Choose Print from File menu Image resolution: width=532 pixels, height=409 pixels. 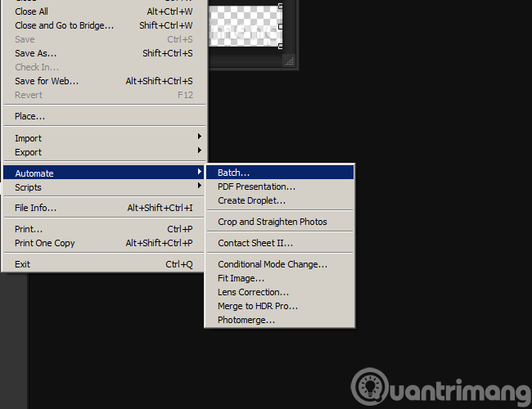[x=104, y=229]
